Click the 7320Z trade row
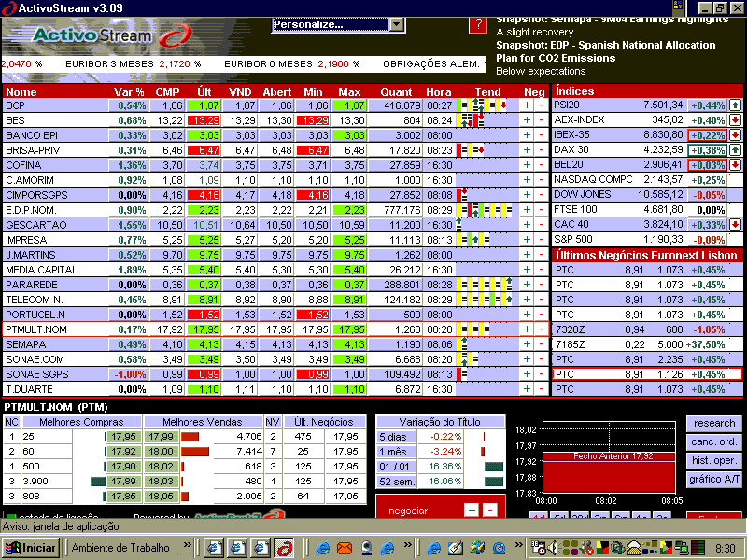This screenshot has width=747, height=560. [x=647, y=329]
